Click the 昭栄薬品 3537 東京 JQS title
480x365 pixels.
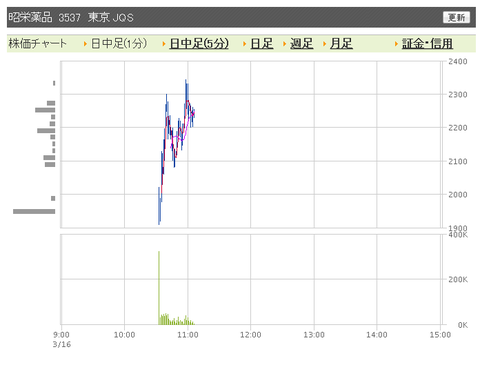[71, 17]
